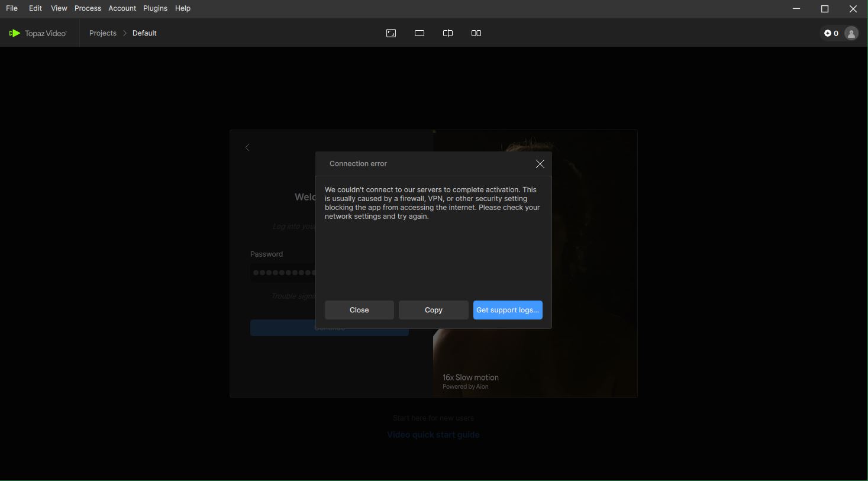Click the green Topaz Video logo
Viewport: 868px width, 481px height.
click(15, 34)
